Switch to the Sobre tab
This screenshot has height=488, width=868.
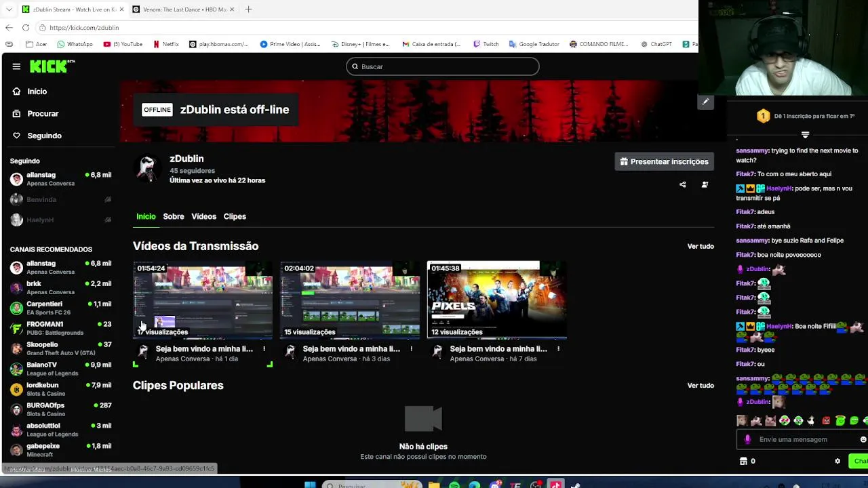pos(174,216)
